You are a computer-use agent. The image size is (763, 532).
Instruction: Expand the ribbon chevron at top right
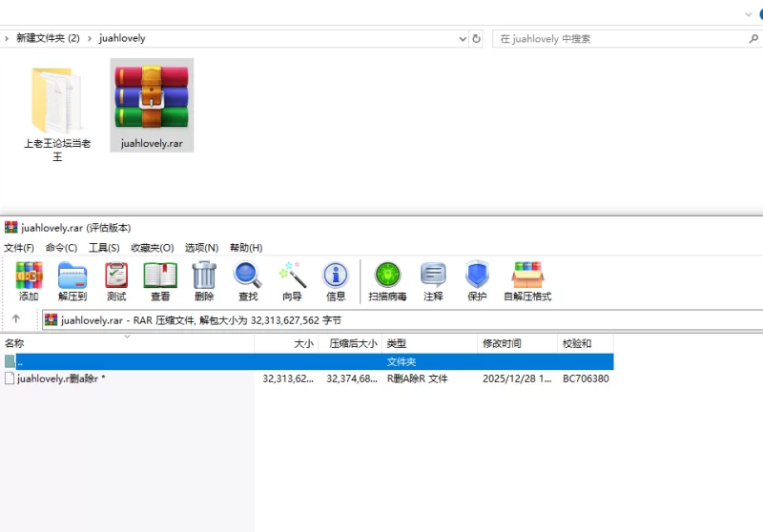click(x=749, y=14)
